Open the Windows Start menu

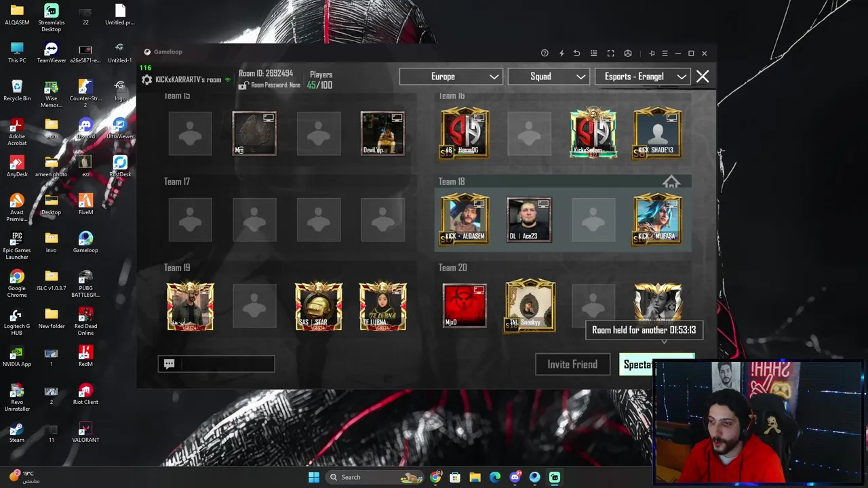313,477
